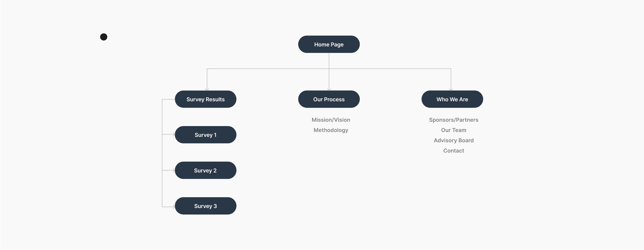Click the Survey 1 node
This screenshot has height=250, width=644.
[205, 135]
